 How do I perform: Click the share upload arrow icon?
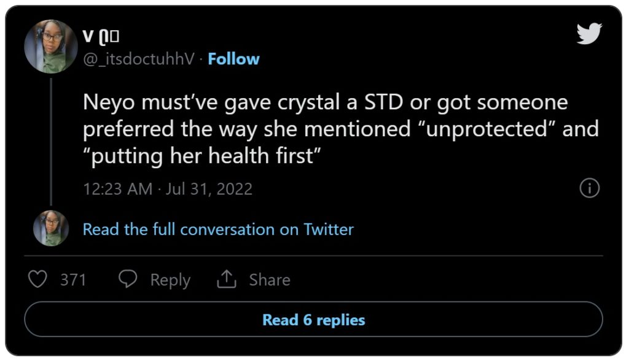[x=227, y=279]
